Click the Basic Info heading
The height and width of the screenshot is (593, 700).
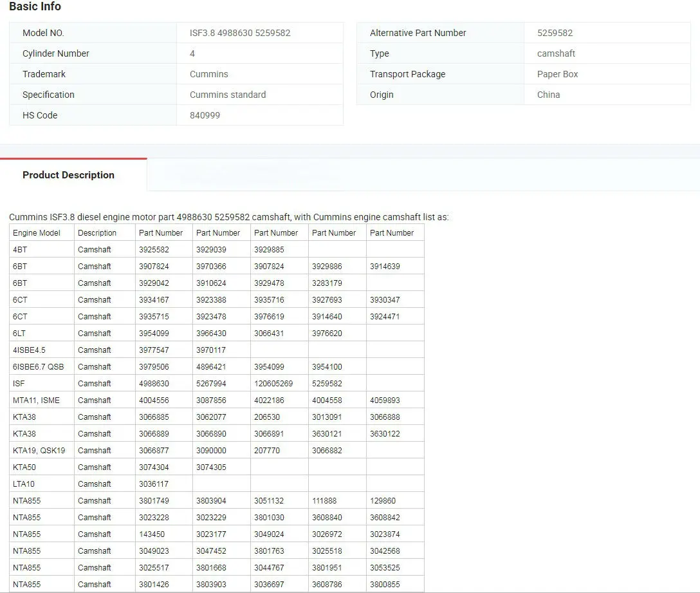(35, 6)
